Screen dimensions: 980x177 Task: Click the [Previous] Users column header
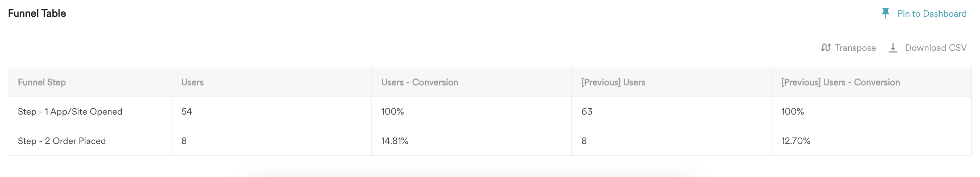coord(613,82)
